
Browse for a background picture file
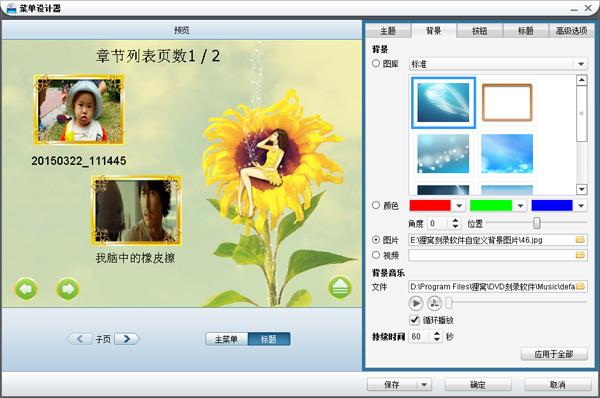[580, 240]
